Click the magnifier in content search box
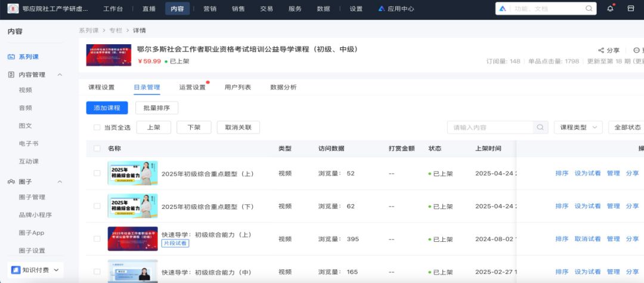Image resolution: width=644 pixels, height=283 pixels. 540,127
